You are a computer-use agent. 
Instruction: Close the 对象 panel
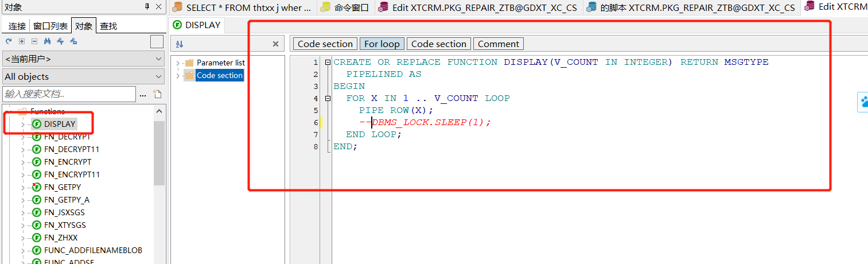click(x=159, y=6)
